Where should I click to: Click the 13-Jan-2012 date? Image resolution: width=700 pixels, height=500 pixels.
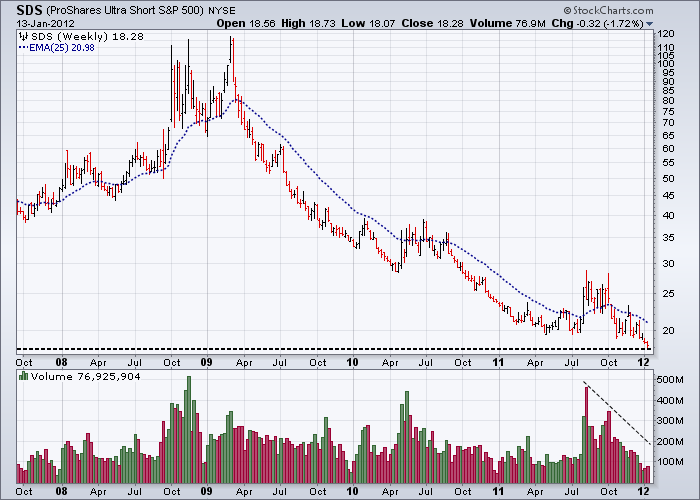tap(46, 24)
